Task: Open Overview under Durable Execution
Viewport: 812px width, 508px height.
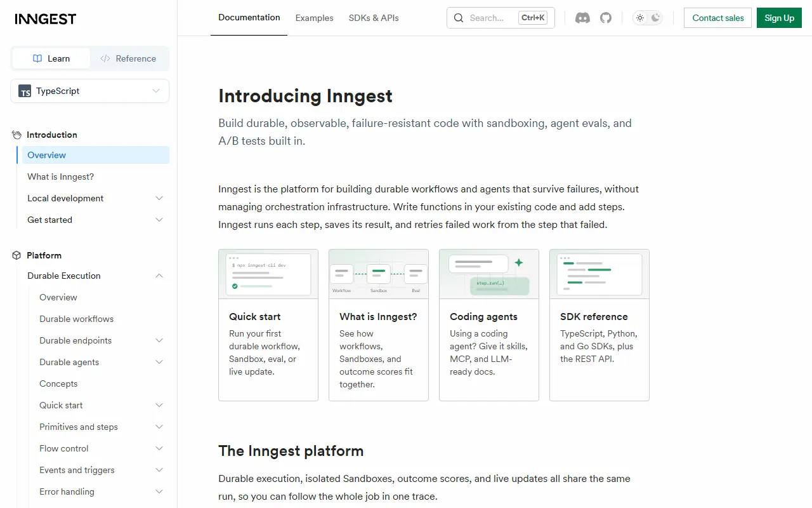Action: pyautogui.click(x=58, y=297)
